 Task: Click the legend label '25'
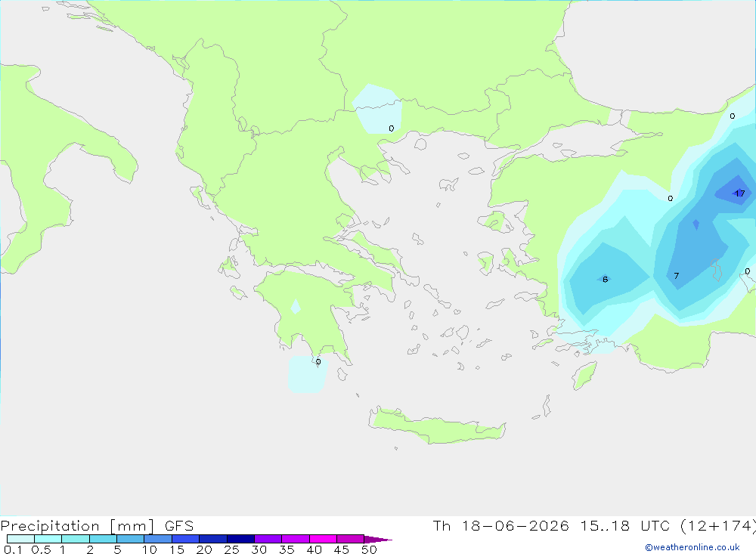click(232, 549)
